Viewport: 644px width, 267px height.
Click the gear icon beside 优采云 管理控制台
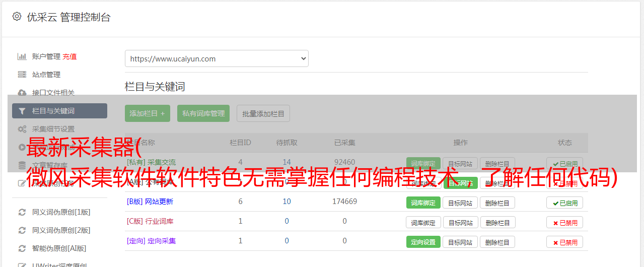coord(17,17)
